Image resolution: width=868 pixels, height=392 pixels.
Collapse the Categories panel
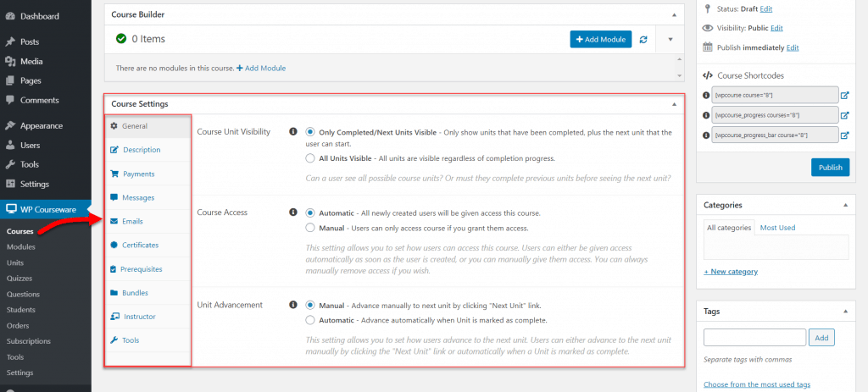click(844, 205)
